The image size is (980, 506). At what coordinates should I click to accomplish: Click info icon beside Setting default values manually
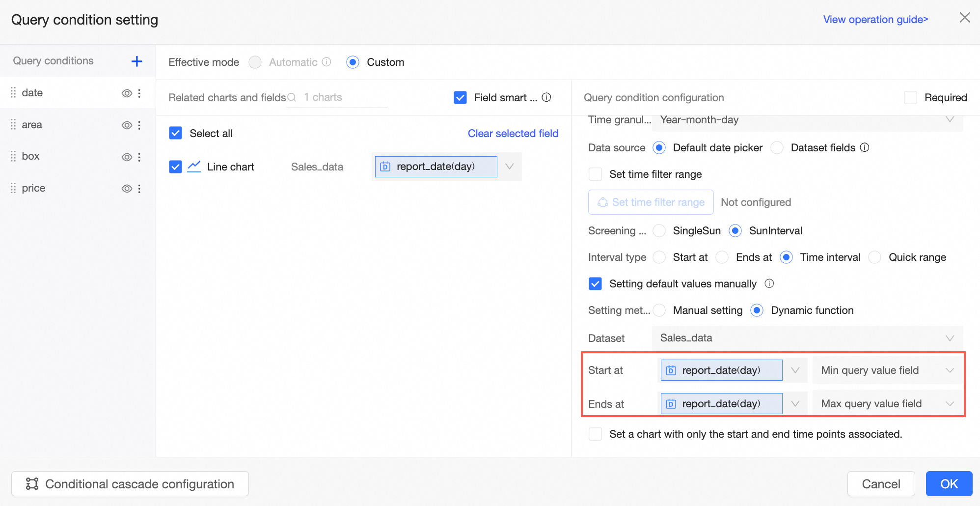click(769, 283)
